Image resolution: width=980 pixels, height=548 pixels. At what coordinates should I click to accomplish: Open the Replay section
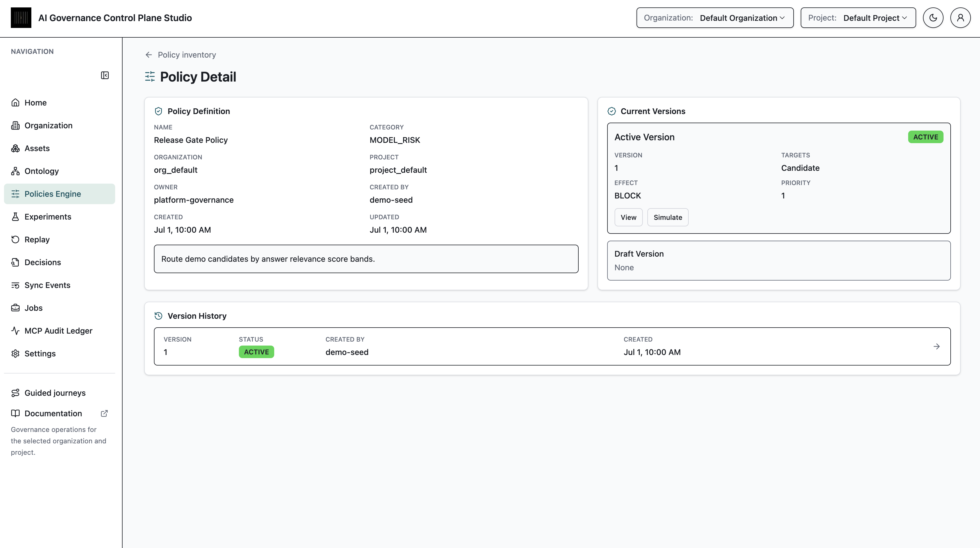pos(59,240)
